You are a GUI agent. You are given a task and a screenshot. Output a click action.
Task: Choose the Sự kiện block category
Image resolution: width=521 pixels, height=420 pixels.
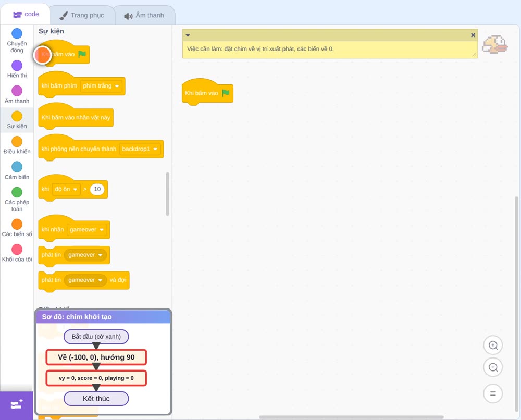(17, 120)
